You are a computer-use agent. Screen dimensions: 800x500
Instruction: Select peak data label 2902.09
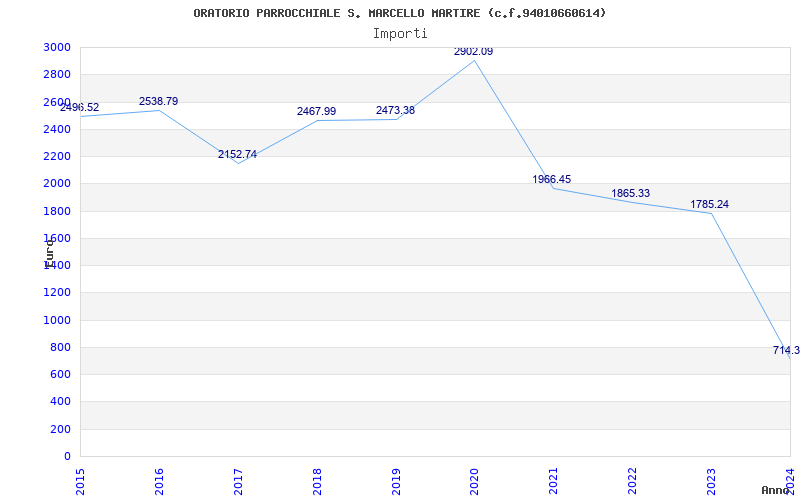(x=473, y=52)
